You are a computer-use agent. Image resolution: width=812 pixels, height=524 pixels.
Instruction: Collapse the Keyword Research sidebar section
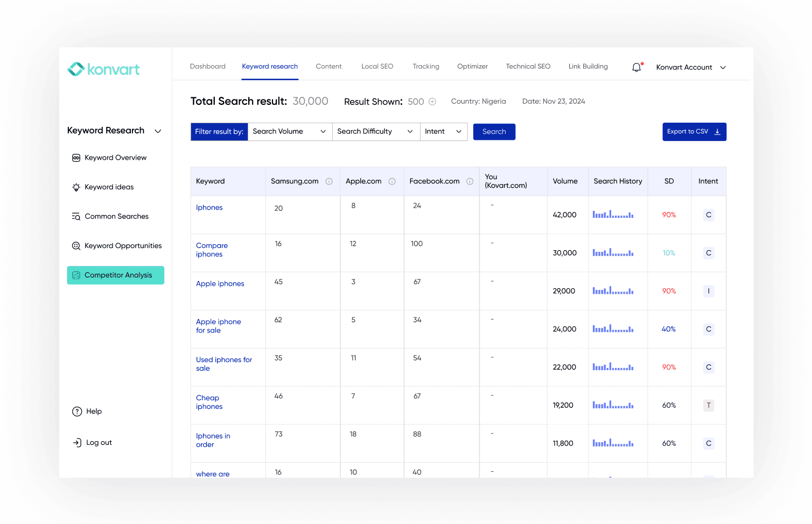tap(158, 131)
